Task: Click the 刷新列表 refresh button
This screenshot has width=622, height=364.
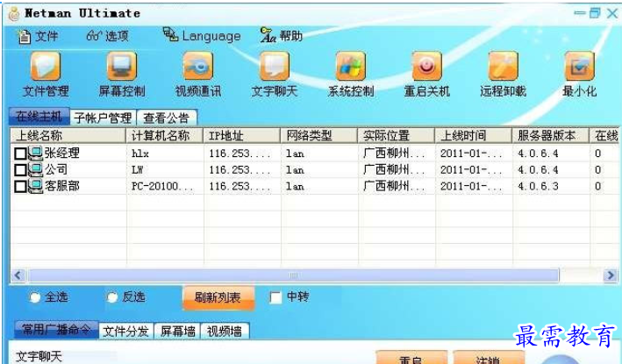Action: (218, 297)
